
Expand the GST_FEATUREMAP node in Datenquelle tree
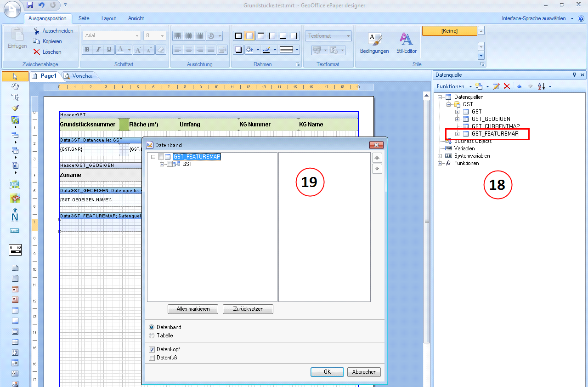point(457,134)
